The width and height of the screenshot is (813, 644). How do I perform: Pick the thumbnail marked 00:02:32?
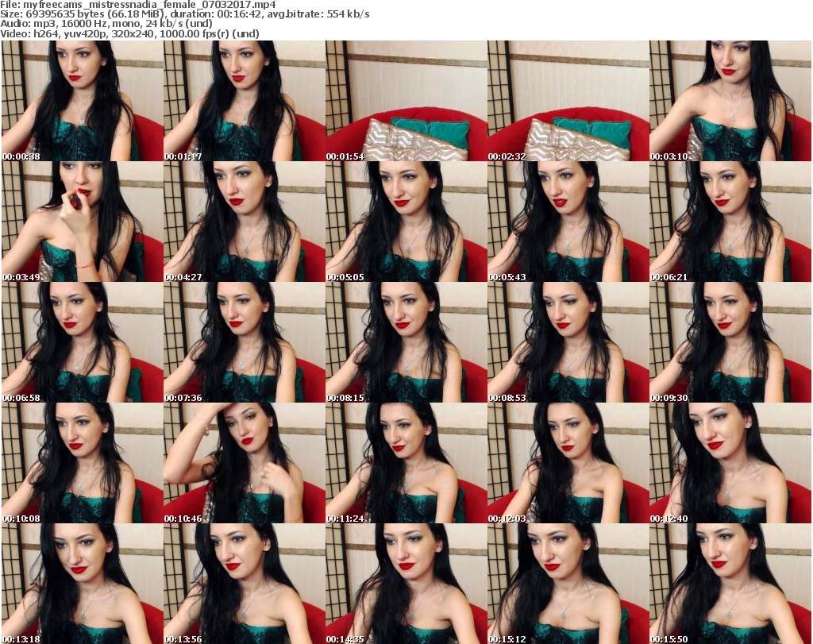click(x=568, y=101)
